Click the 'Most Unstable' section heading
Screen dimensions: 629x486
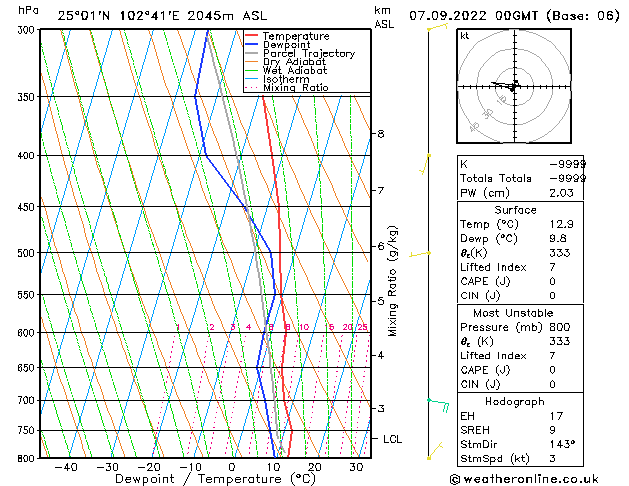tap(513, 313)
